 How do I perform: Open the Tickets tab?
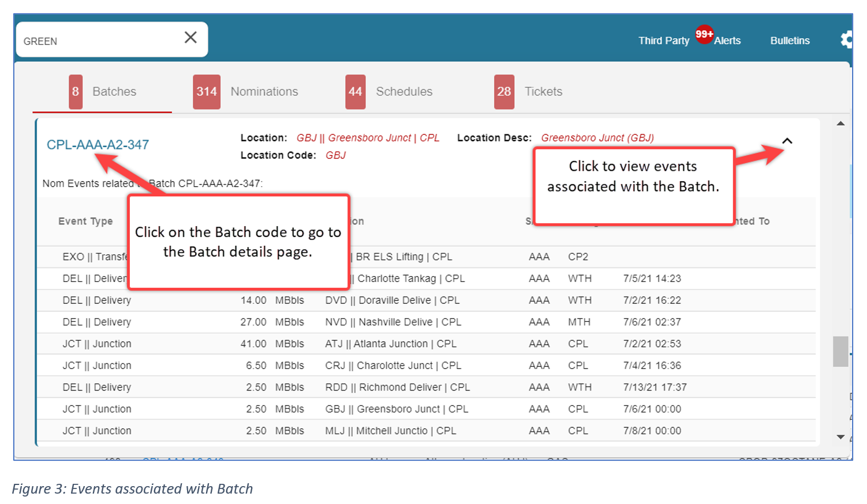(x=543, y=92)
